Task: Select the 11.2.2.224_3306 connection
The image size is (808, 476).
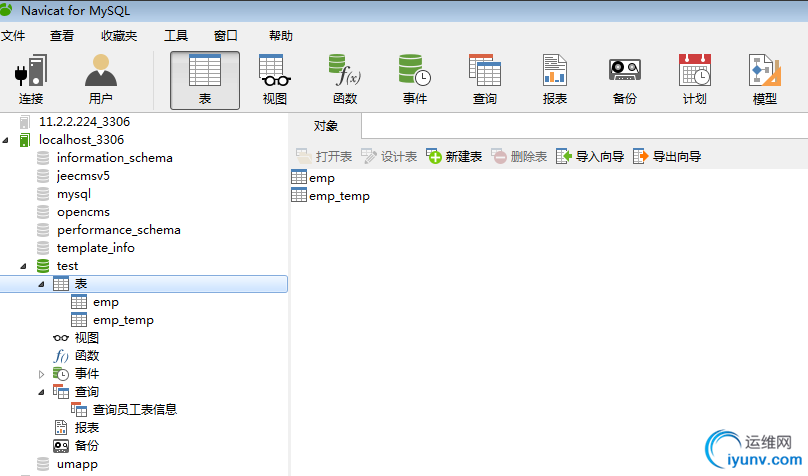Action: click(x=84, y=122)
